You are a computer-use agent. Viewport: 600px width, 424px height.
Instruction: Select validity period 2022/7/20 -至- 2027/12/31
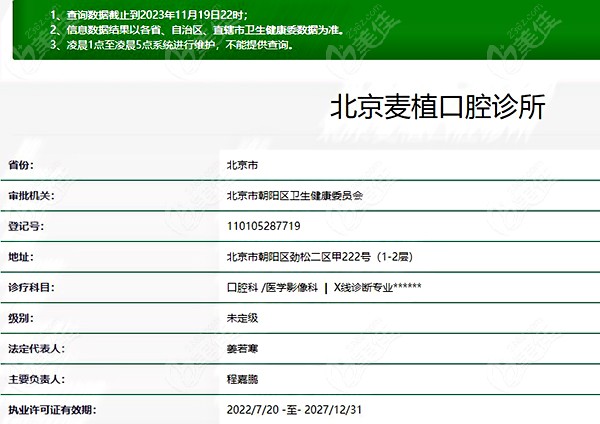[x=294, y=410]
